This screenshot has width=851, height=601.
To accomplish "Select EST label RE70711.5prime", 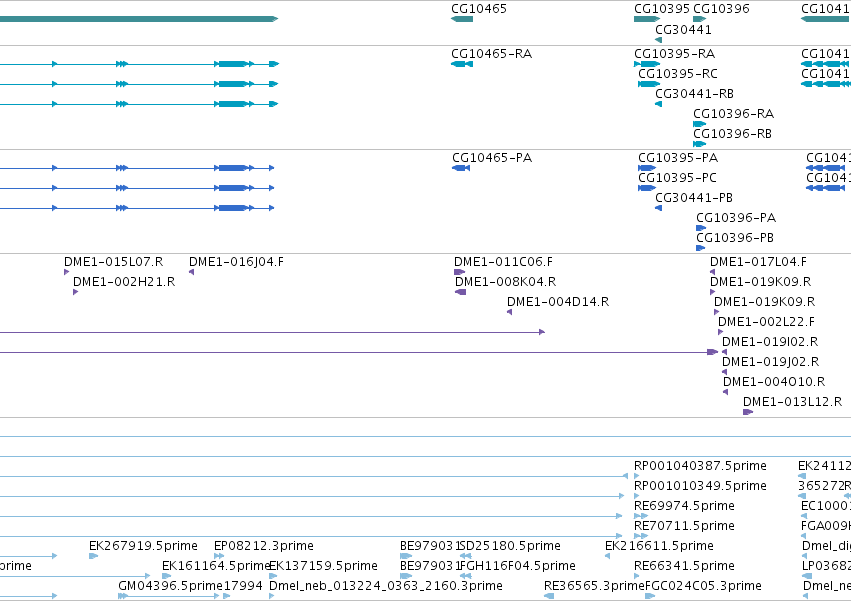I will tap(684, 526).
